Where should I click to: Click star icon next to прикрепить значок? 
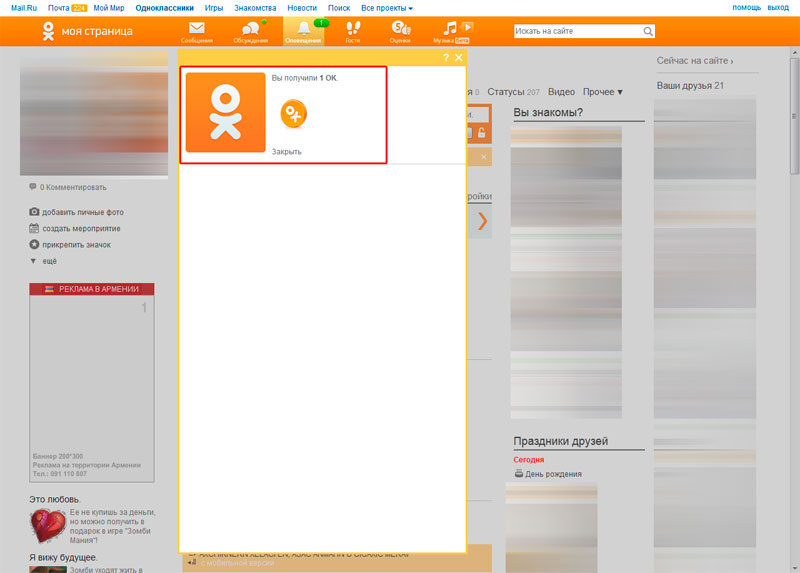[x=34, y=244]
